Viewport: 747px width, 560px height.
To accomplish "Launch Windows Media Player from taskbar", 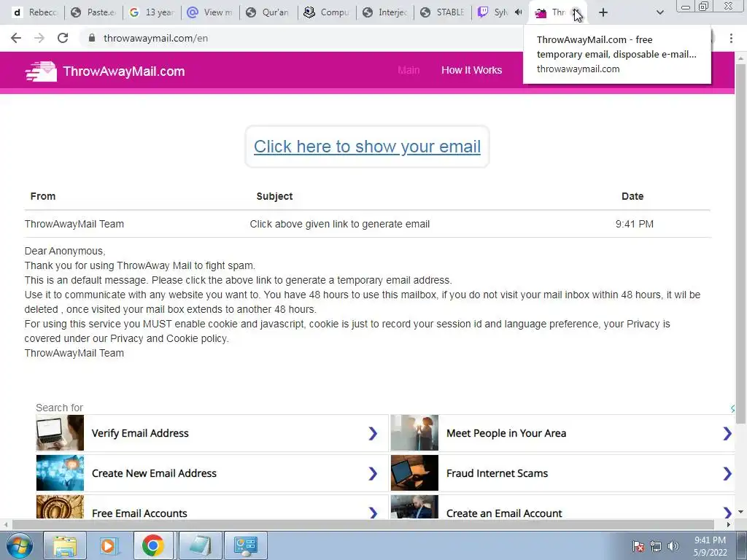I will point(108,545).
